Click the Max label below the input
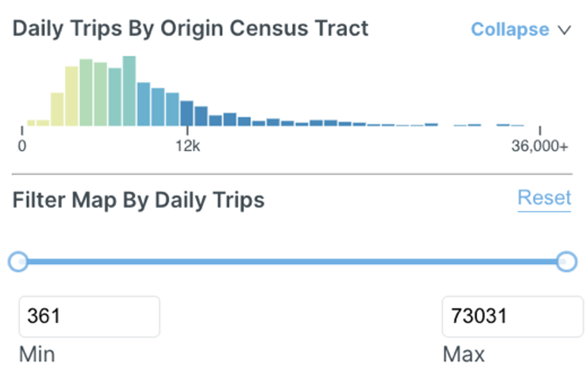This screenshot has width=588, height=382. click(x=463, y=354)
